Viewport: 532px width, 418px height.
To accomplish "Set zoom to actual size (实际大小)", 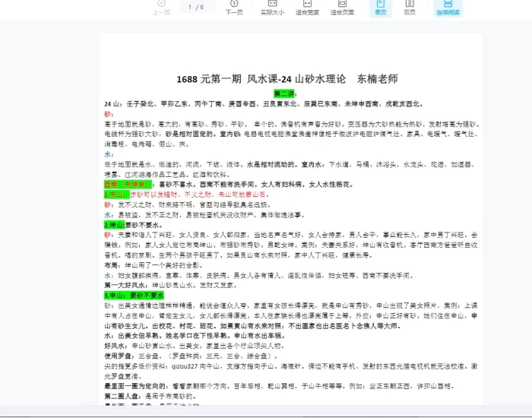I will [272, 8].
